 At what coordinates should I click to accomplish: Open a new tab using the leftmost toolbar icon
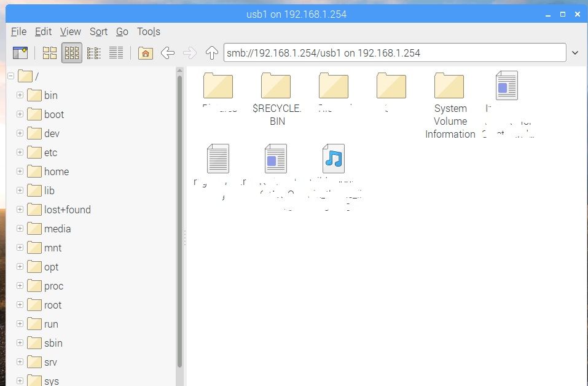[20, 53]
